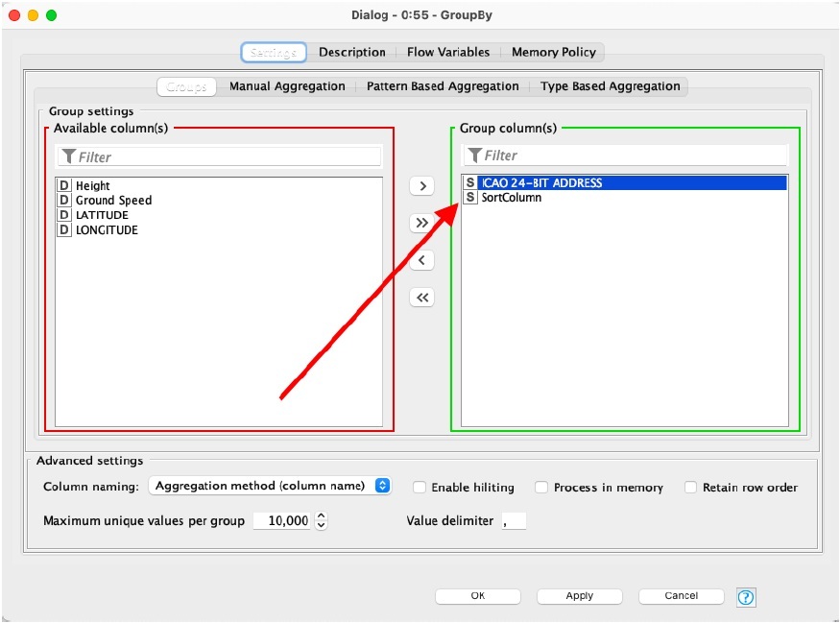Screen dimensions: 840x623
Task: Click the add all columns double-arrow button
Action: (421, 223)
